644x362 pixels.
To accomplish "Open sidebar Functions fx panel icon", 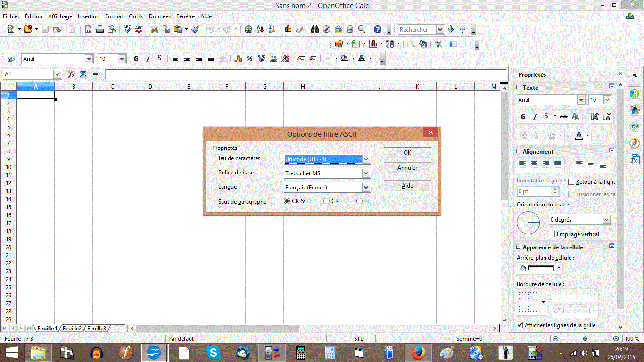I will pos(635,160).
